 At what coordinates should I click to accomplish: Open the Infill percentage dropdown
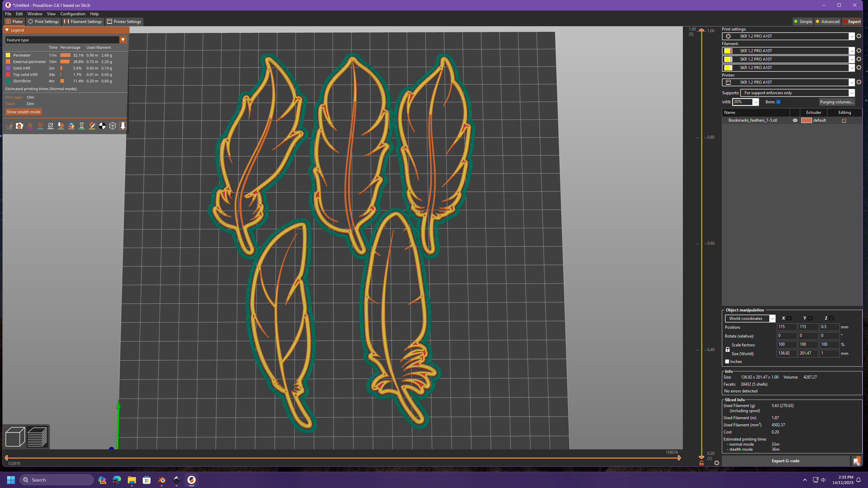[x=756, y=102]
